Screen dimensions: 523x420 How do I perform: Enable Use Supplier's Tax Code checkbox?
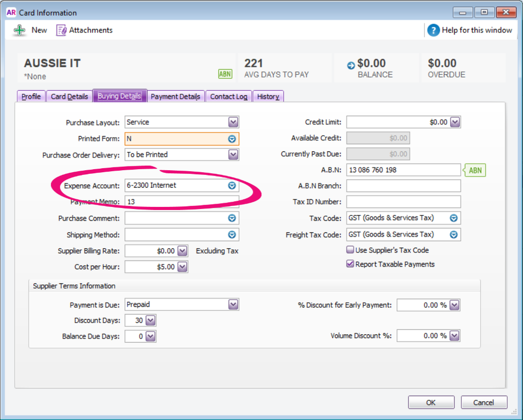[350, 250]
